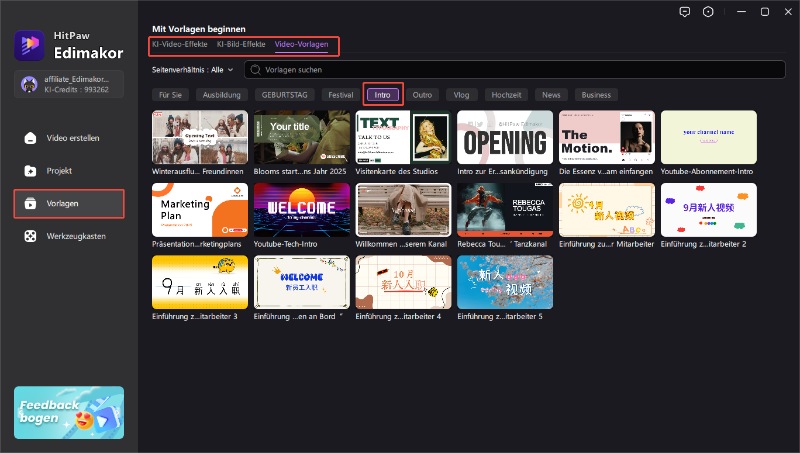This screenshot has width=800, height=453.
Task: Filter templates by Hochzeit
Action: tap(504, 95)
